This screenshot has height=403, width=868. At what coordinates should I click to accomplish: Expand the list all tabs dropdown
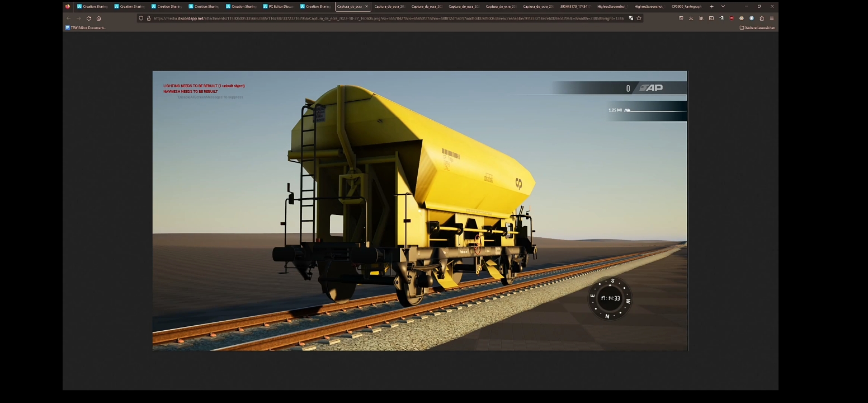pos(723,7)
